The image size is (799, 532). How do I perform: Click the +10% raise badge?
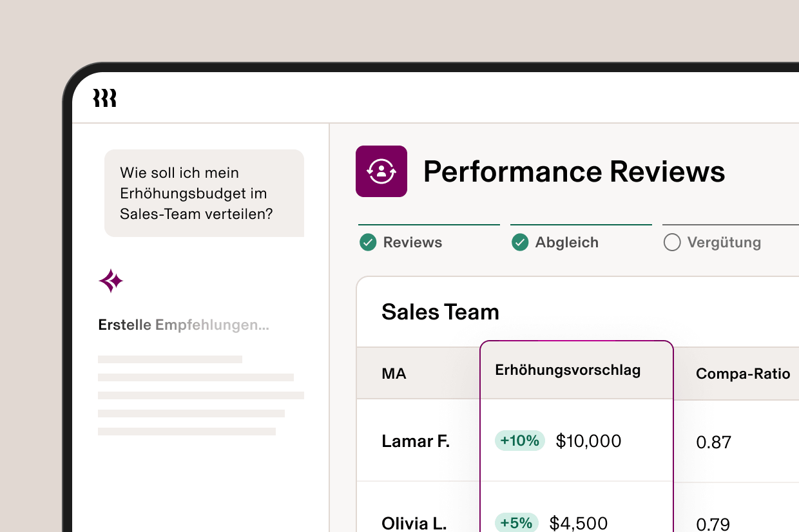click(520, 441)
